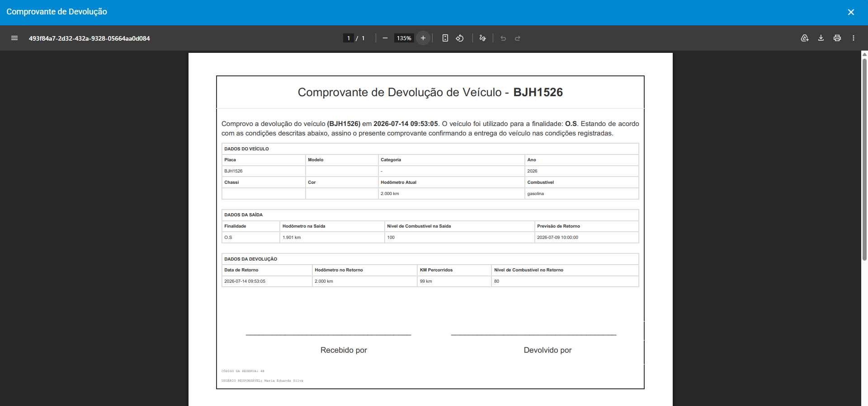Viewport: 868px width, 406px height.
Task: Click the undo arrow in toolbar
Action: click(x=503, y=38)
